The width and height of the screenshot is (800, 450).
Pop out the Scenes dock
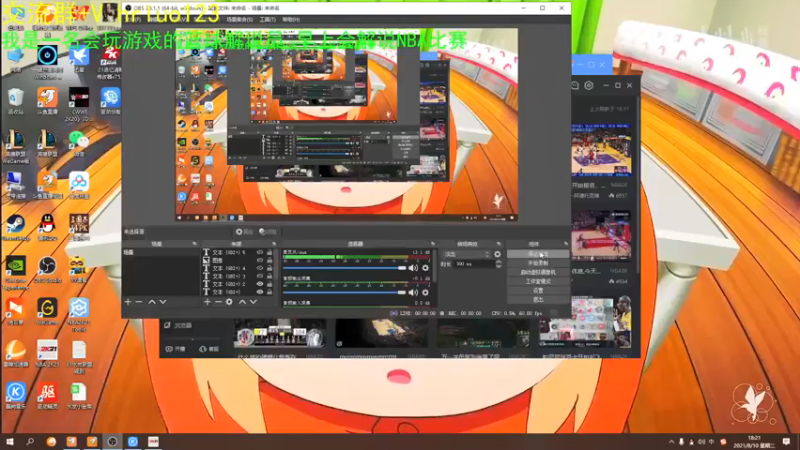pyautogui.click(x=194, y=244)
